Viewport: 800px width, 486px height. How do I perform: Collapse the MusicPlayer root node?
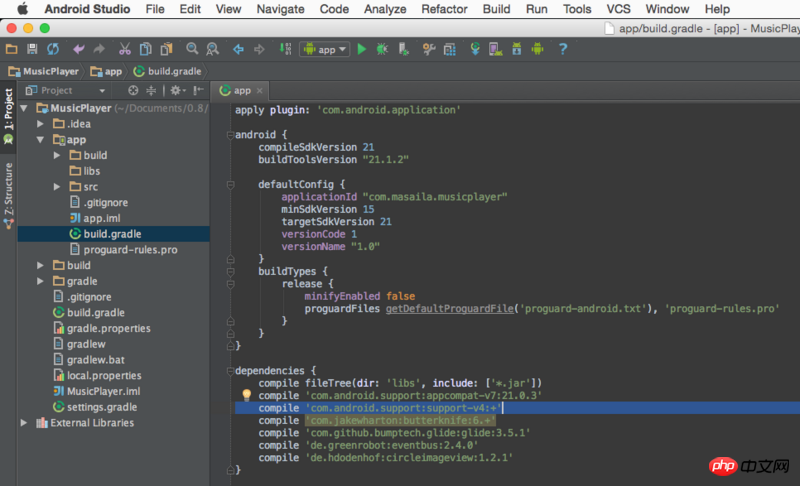pyautogui.click(x=23, y=108)
